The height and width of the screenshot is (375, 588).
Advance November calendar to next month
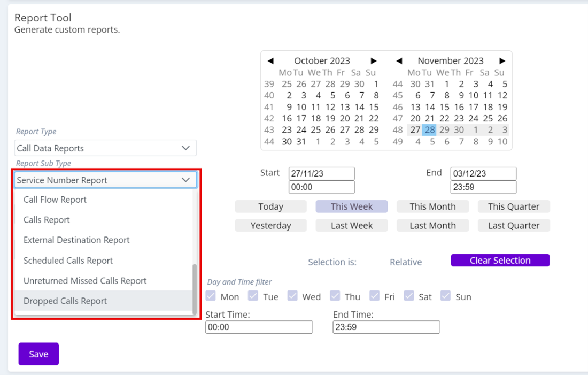click(502, 60)
